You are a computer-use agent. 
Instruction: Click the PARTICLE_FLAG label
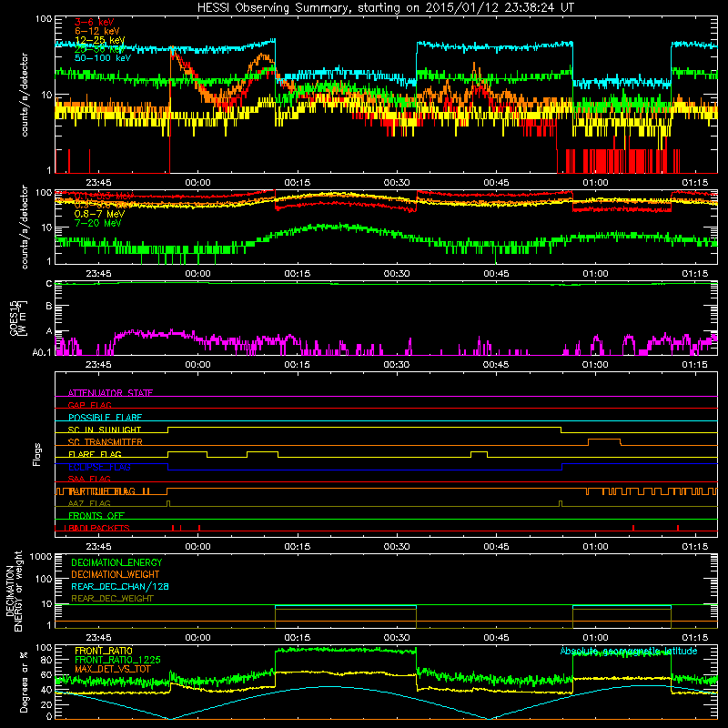(102, 491)
